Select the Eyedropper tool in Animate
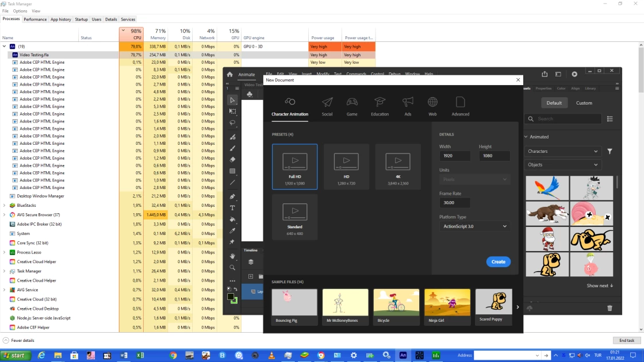Screen dimensions: 644x362 (232, 230)
